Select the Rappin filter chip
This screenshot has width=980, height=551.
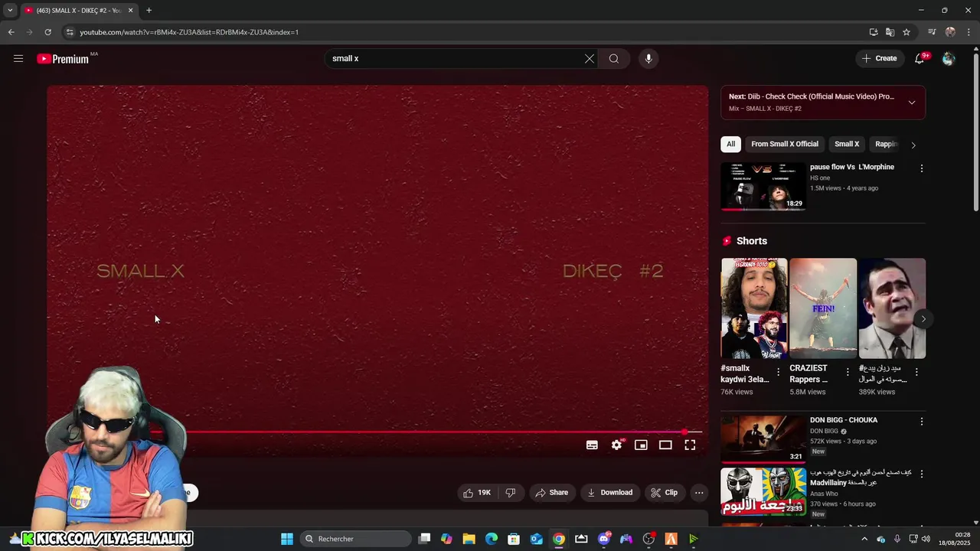click(x=886, y=144)
